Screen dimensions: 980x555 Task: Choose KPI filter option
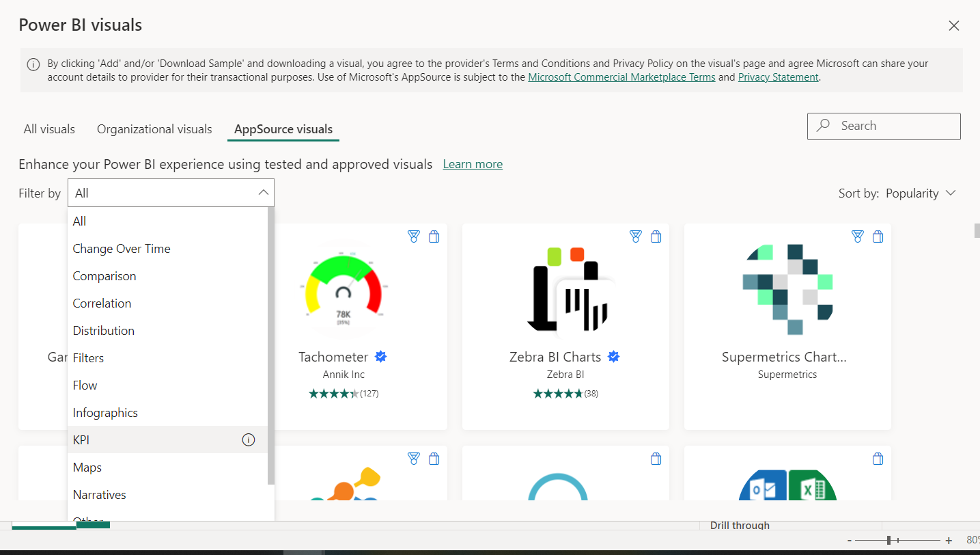click(167, 439)
